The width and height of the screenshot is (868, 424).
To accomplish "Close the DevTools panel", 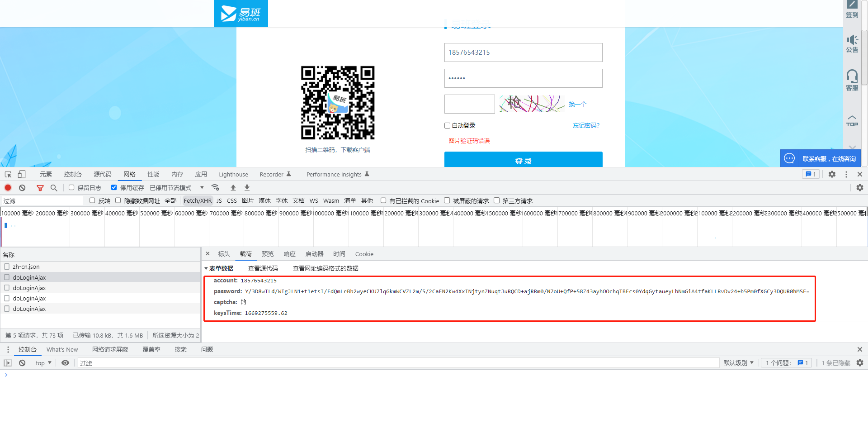I will point(860,174).
